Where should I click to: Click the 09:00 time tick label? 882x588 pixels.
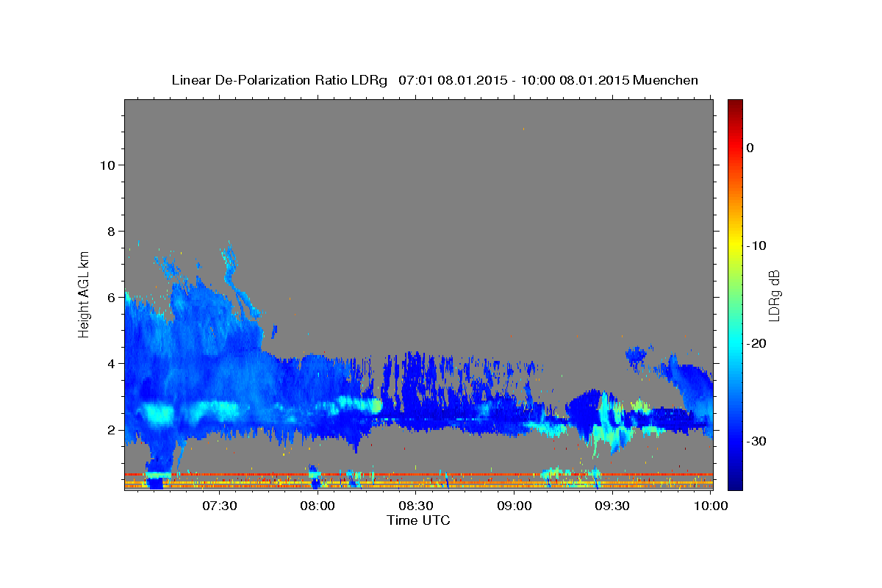tap(514, 506)
